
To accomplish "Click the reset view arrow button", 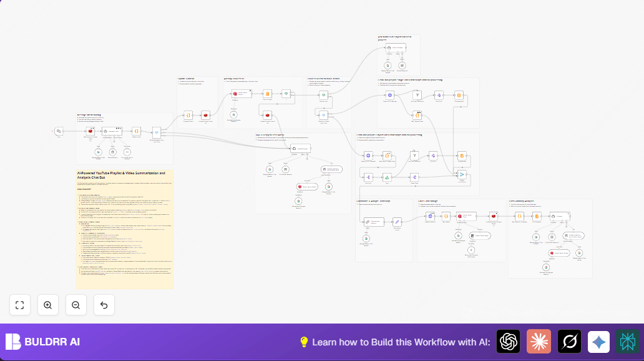I will (x=104, y=305).
